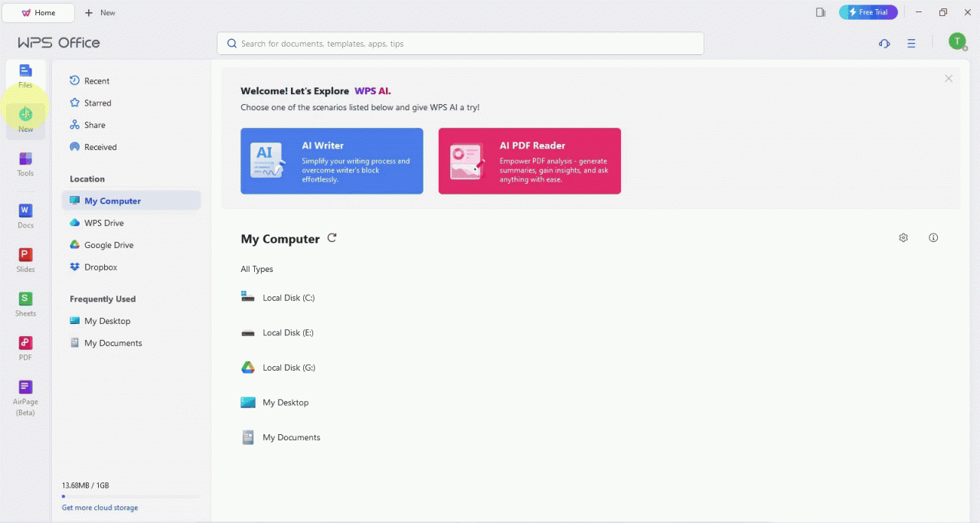This screenshot has height=523, width=980.
Task: Open AirPage (Beta)
Action: coord(25,397)
